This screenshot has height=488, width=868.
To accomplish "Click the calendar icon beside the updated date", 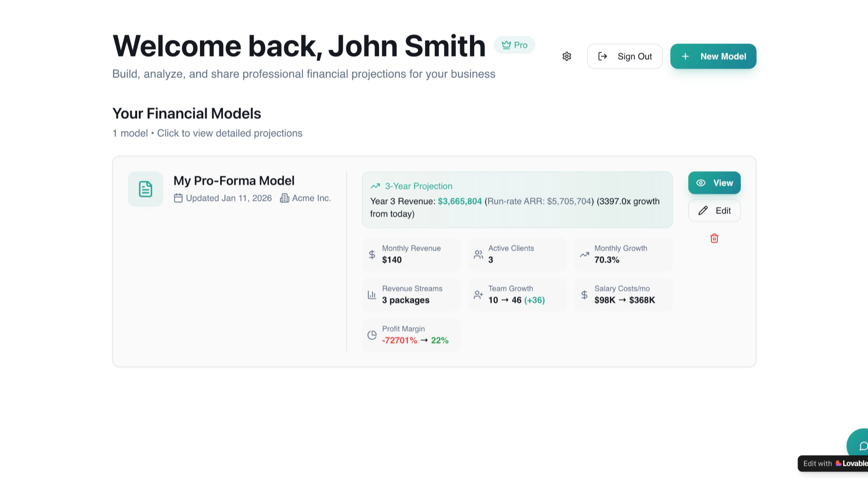I will (x=178, y=198).
